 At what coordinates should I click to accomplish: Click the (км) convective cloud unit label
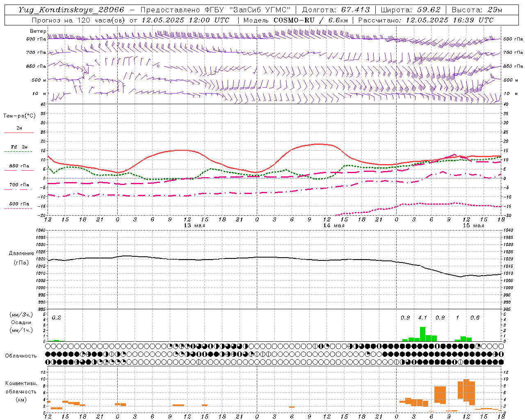tap(21, 399)
